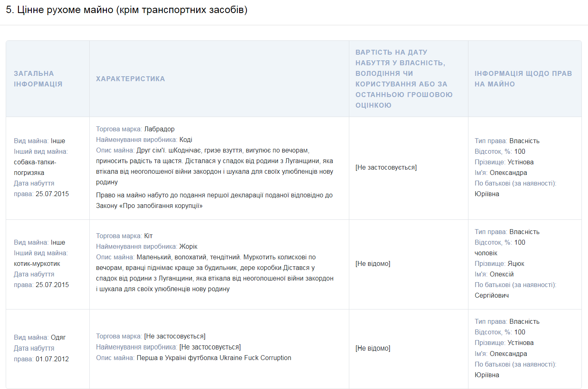The height and width of the screenshot is (389, 588).
Task: Click the date '01.07.2012' entry
Action: coord(52,359)
